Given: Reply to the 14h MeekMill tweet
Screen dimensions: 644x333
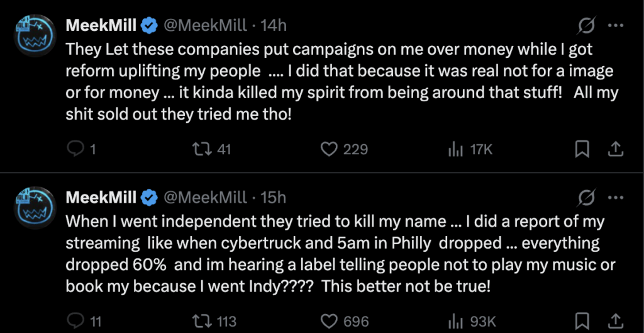Looking at the screenshot, I should tap(76, 149).
